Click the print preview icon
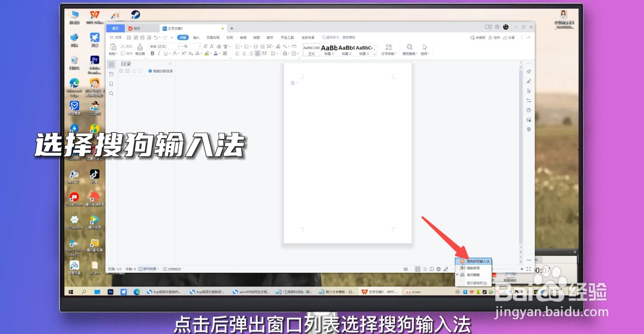 pos(149,37)
